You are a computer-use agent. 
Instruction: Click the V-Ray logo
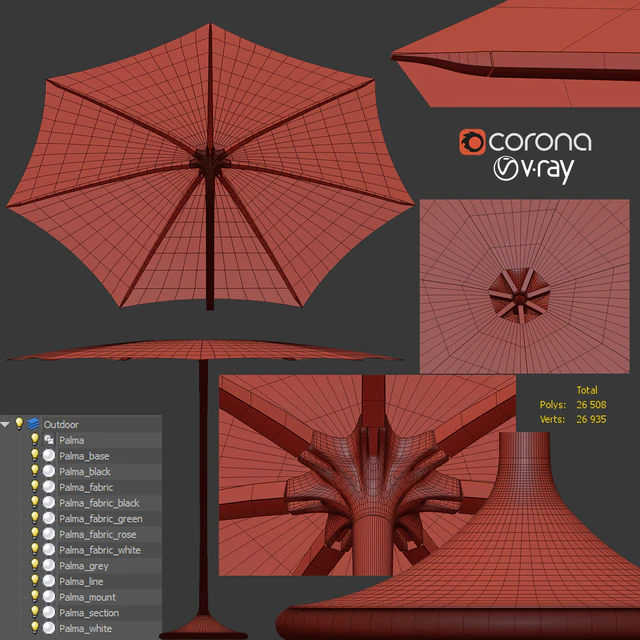[533, 170]
